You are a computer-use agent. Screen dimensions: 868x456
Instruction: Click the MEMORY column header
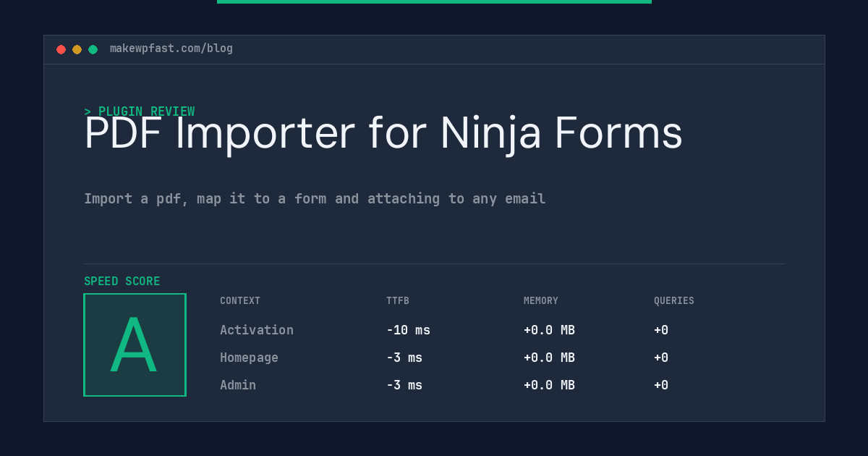[541, 301]
